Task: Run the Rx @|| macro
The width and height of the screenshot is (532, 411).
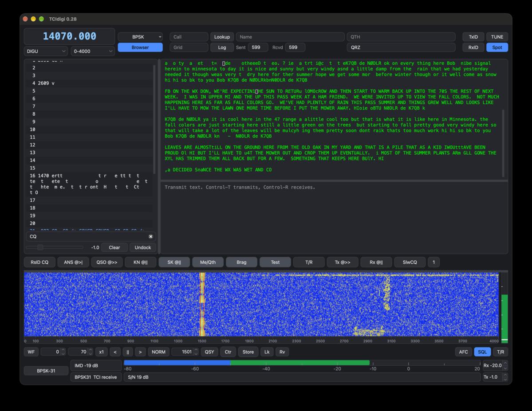Action: 376,262
